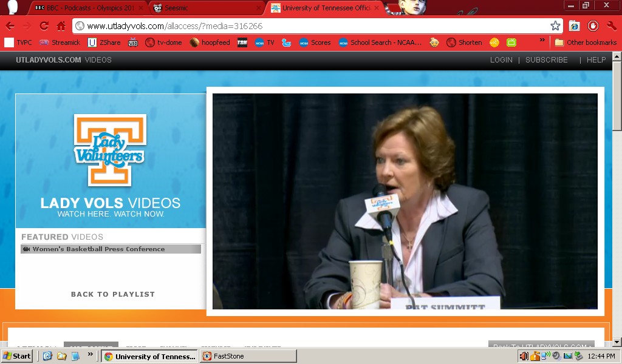Viewport: 622px width, 364px height.
Task: Click the browser forward arrow
Action: 27,26
